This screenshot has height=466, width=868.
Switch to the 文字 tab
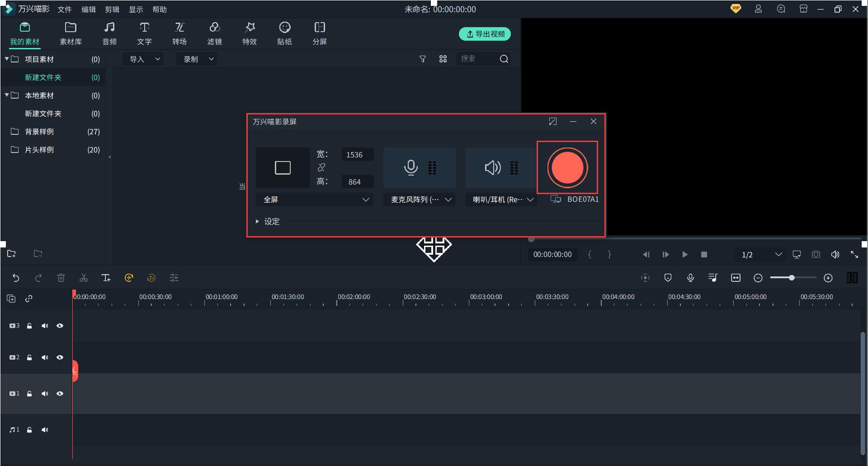144,33
